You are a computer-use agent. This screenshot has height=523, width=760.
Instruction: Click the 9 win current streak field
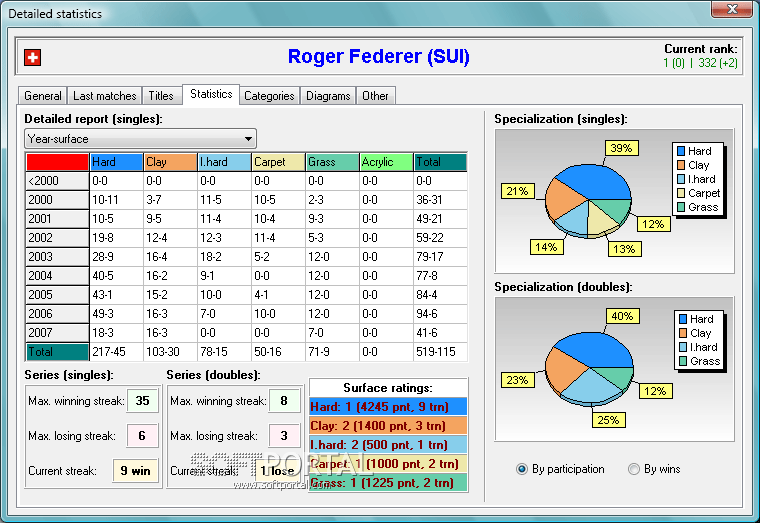pyautogui.click(x=136, y=471)
